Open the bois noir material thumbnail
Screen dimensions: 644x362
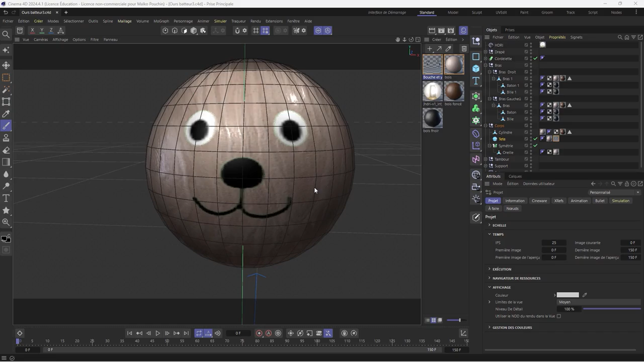click(x=433, y=118)
